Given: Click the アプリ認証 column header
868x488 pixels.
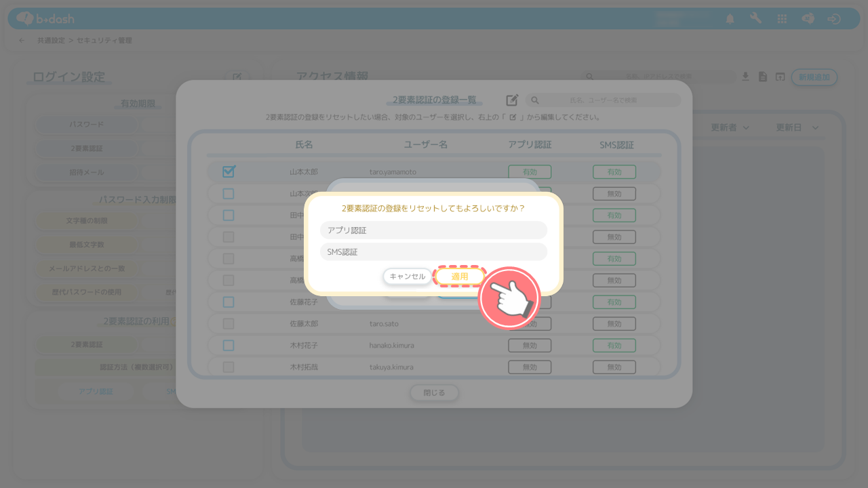Looking at the screenshot, I should point(530,144).
